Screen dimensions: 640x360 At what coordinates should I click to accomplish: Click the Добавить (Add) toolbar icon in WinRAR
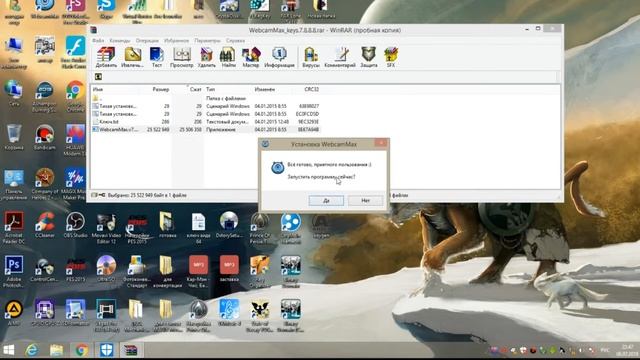pyautogui.click(x=106, y=57)
